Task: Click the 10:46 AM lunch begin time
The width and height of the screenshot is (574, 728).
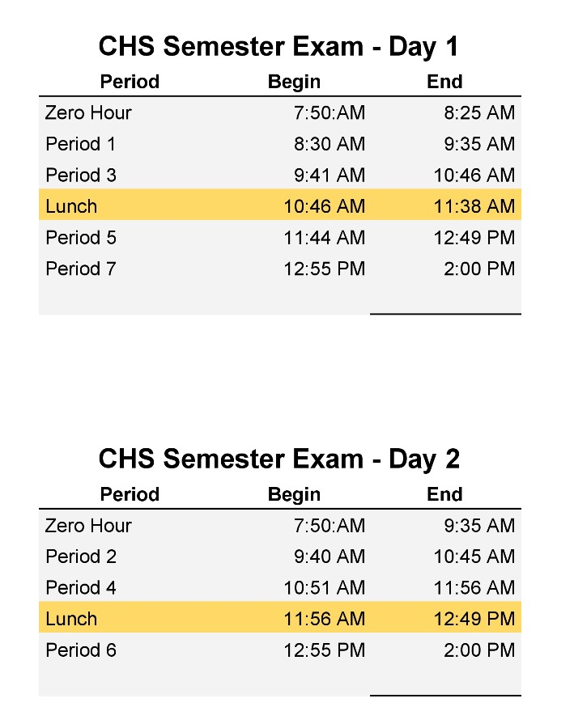Action: tap(325, 206)
